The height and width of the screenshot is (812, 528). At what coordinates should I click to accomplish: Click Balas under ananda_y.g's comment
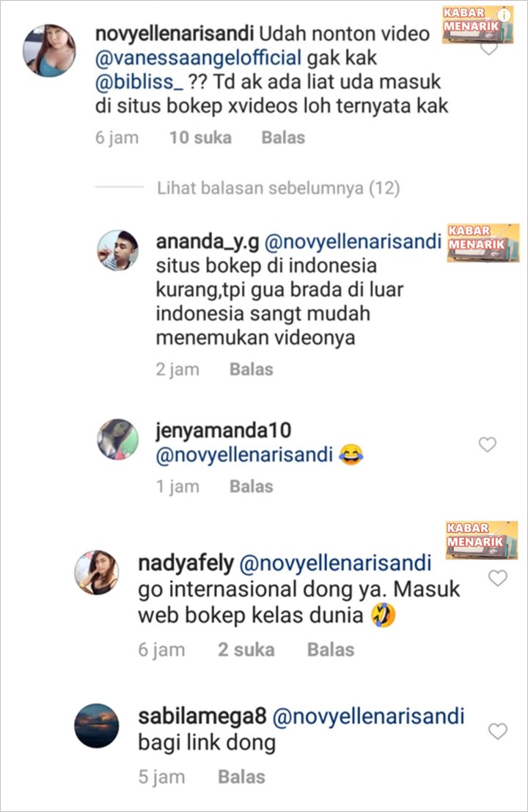[252, 369]
